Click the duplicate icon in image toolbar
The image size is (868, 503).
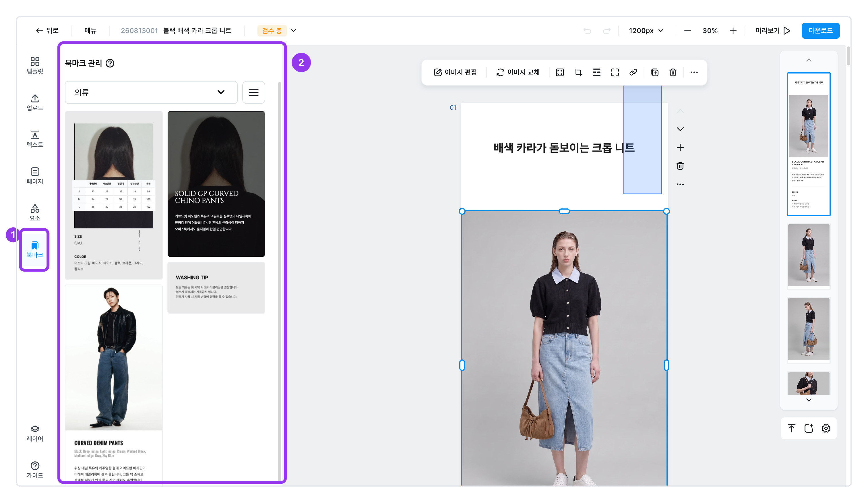(x=654, y=72)
